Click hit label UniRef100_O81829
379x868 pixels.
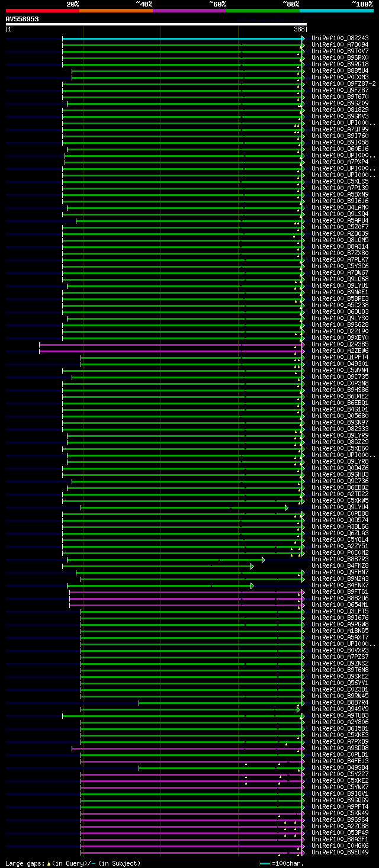[x=340, y=110]
